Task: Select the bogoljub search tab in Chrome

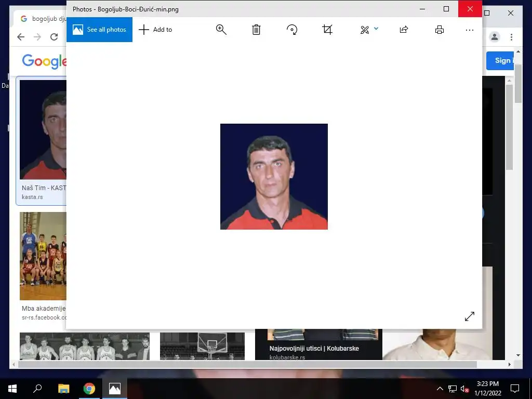Action: coord(40,19)
